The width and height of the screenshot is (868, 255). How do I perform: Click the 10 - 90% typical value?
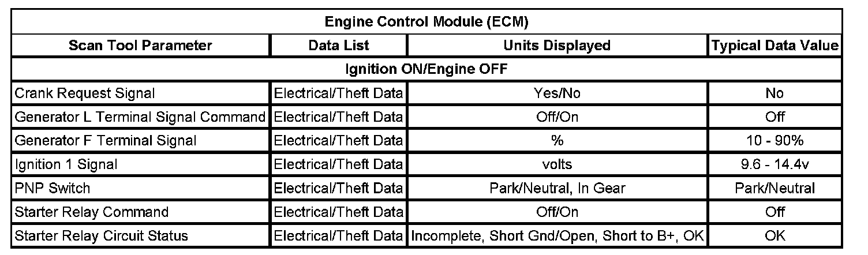click(x=775, y=140)
